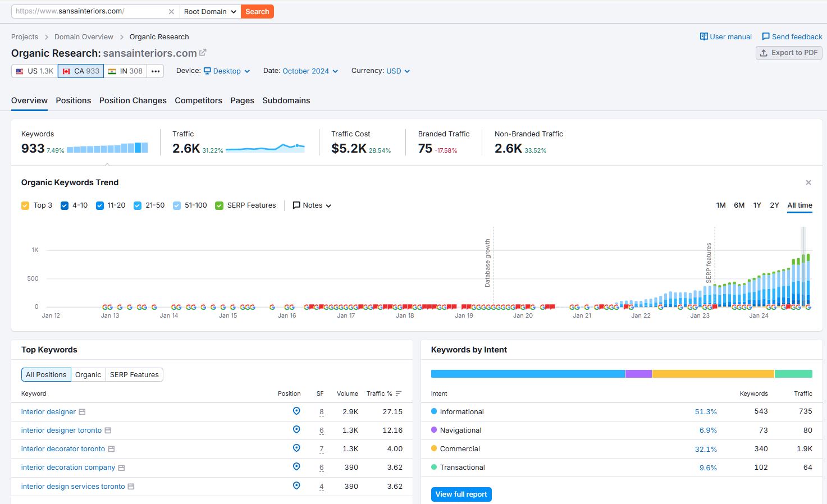827x504 pixels.
Task: Toggle the 21-50 positions checkbox
Action: click(137, 205)
